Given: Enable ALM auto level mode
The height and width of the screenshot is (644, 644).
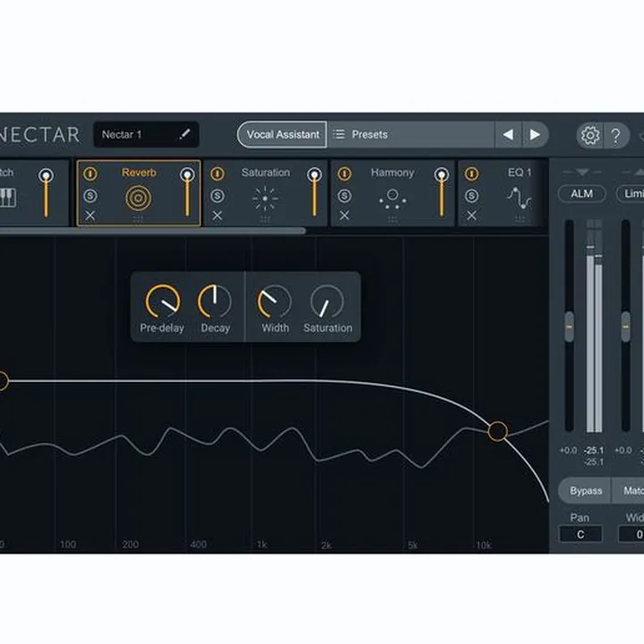Looking at the screenshot, I should tap(582, 193).
